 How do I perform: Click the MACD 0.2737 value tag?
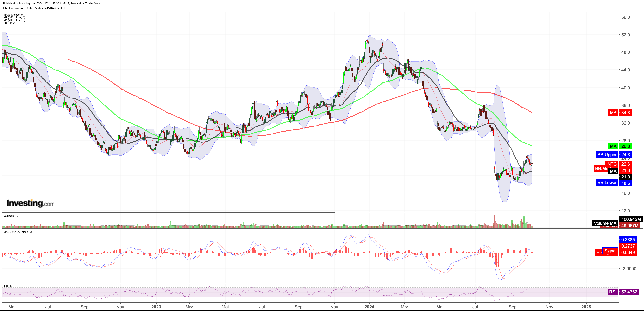(628, 246)
